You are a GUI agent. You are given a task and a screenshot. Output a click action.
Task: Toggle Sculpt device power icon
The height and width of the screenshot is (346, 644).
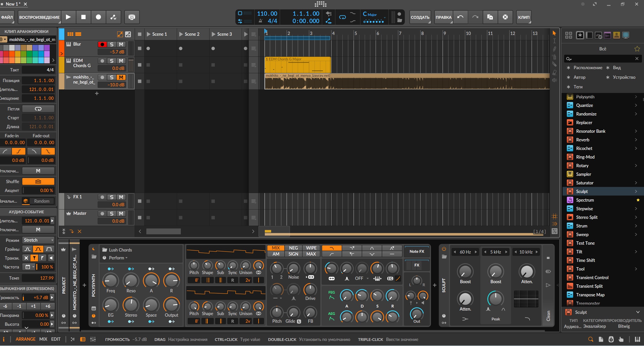pos(444,249)
